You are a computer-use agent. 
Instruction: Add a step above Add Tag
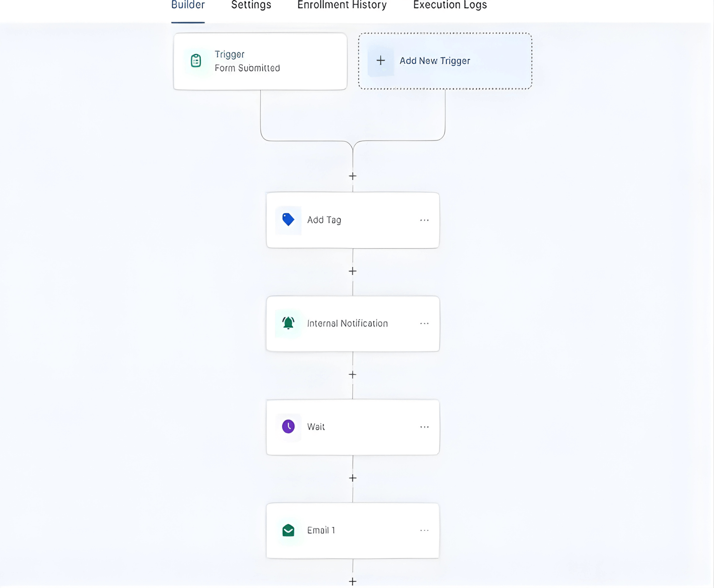[353, 176]
